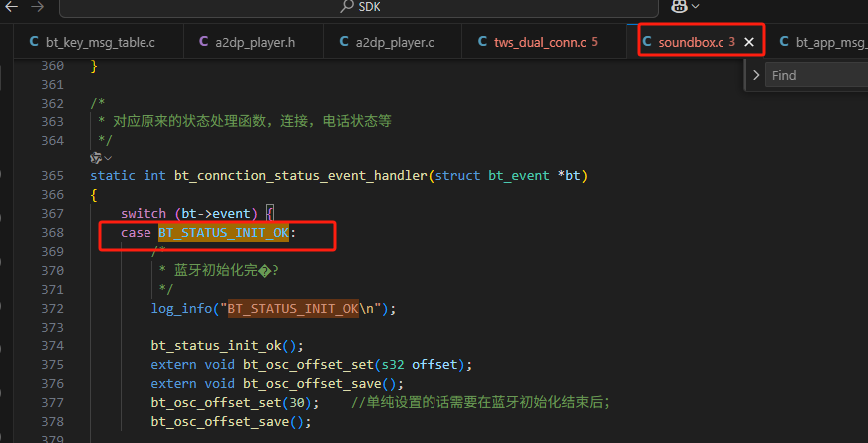Click line number 377 in gutter
868x443 pixels.
(x=52, y=402)
